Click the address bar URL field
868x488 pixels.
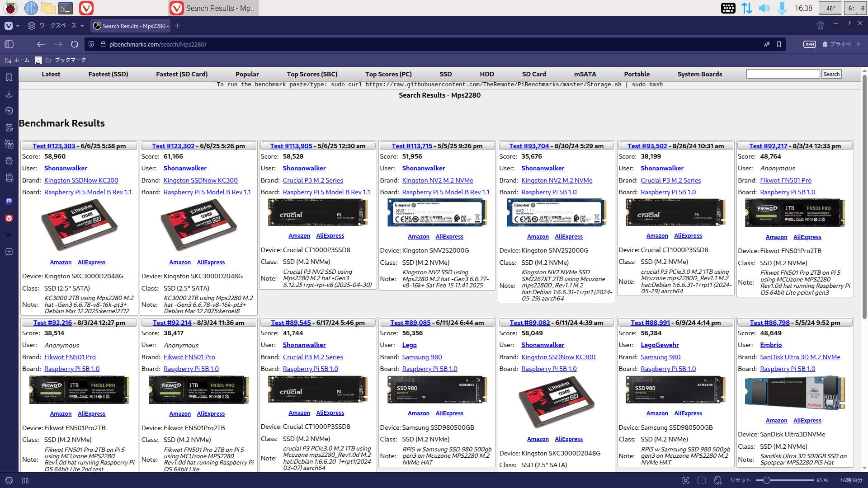434,44
